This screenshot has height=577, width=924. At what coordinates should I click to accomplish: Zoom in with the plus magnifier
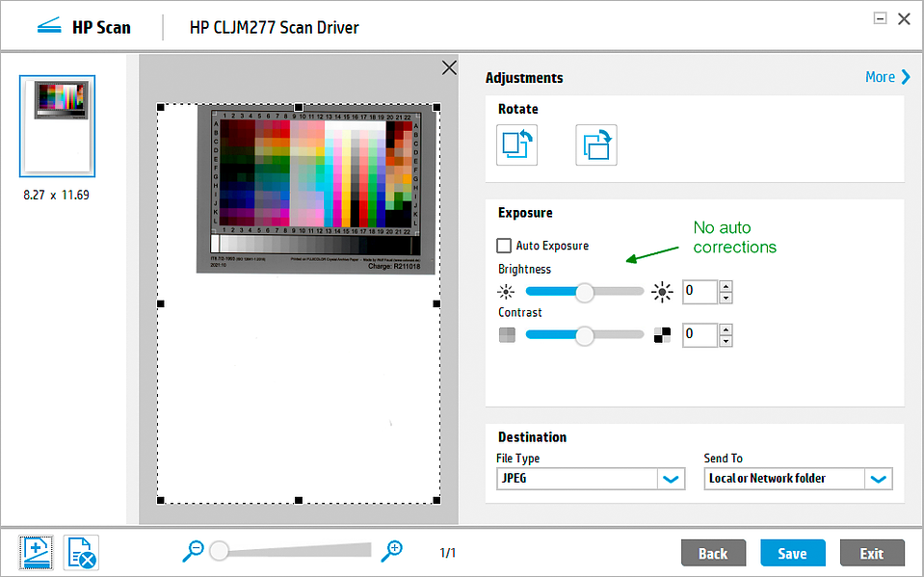tap(391, 552)
